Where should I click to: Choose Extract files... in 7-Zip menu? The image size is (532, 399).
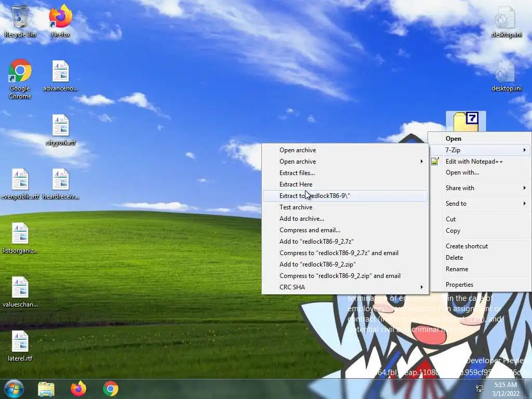point(345,173)
